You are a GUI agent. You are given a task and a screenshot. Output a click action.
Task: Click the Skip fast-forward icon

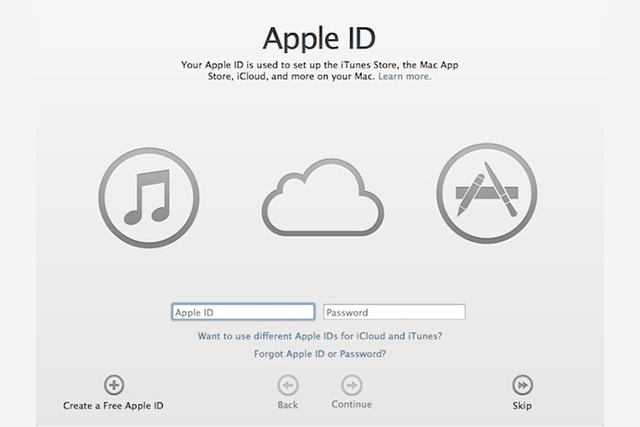coord(522,385)
